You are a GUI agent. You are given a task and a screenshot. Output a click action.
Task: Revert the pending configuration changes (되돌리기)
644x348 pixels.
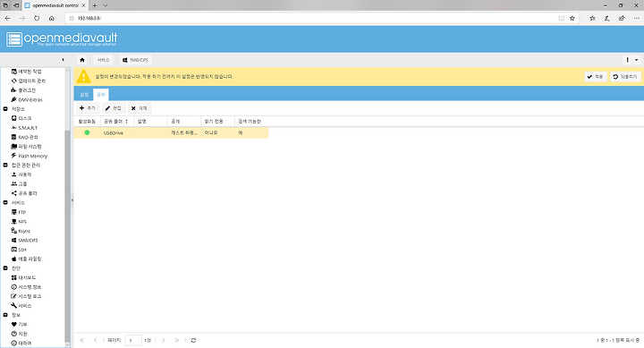point(625,77)
